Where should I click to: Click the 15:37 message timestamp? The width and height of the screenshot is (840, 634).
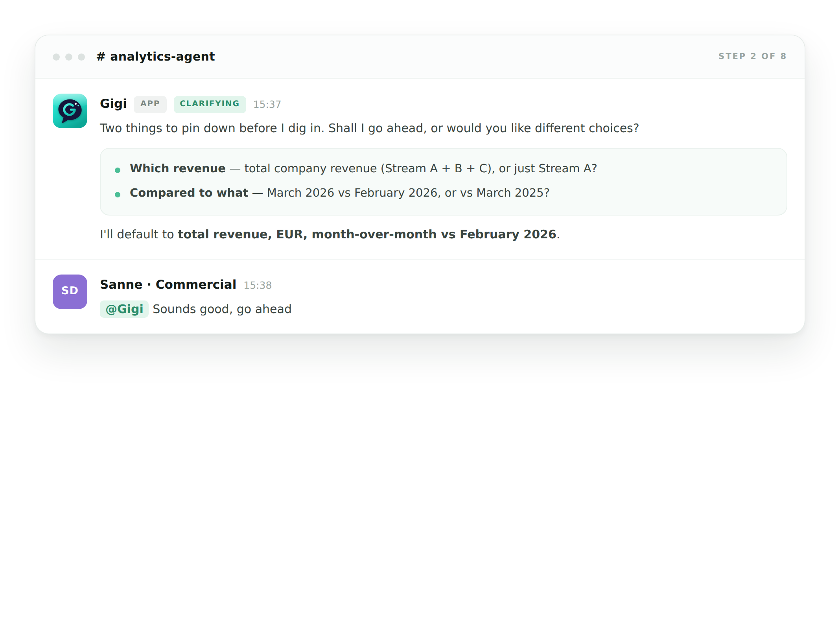(267, 105)
